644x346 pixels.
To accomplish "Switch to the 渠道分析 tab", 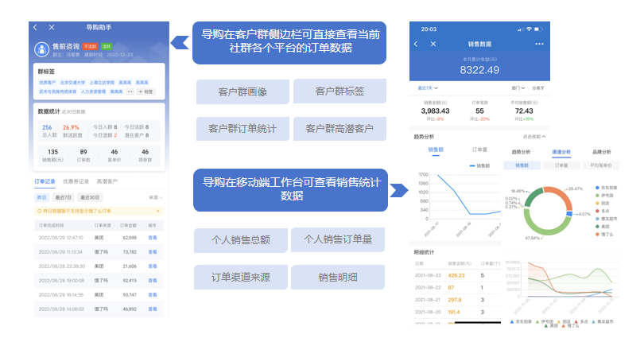I will click(x=561, y=152).
